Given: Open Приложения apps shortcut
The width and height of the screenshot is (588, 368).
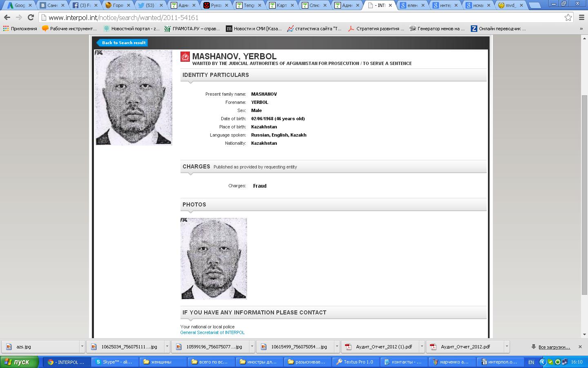Looking at the screenshot, I should (20, 29).
